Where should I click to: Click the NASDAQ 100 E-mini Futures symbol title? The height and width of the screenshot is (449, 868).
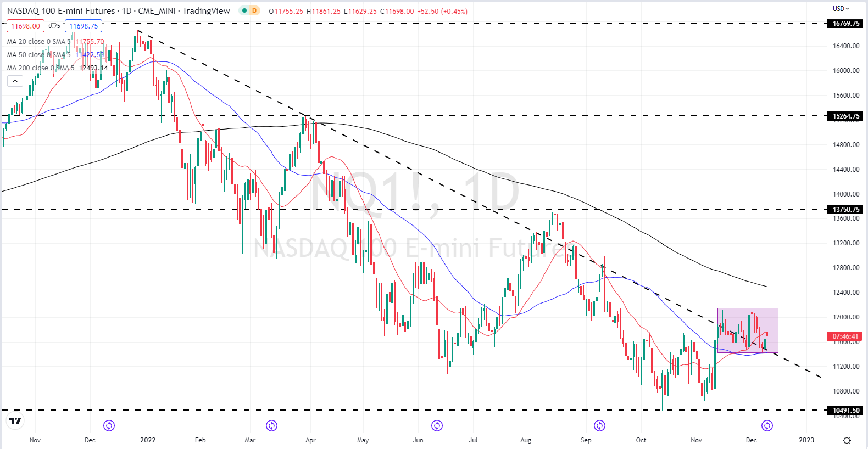[61, 10]
